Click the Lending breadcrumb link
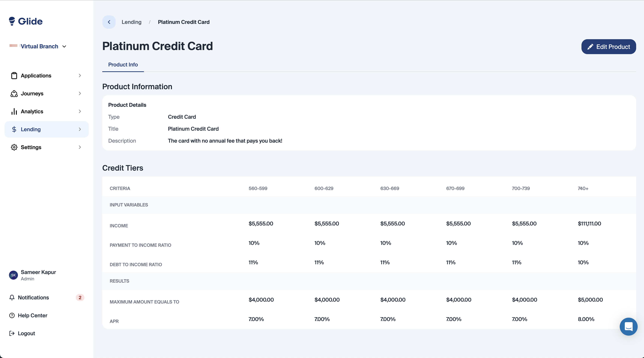The height and width of the screenshot is (358, 644). [x=131, y=22]
